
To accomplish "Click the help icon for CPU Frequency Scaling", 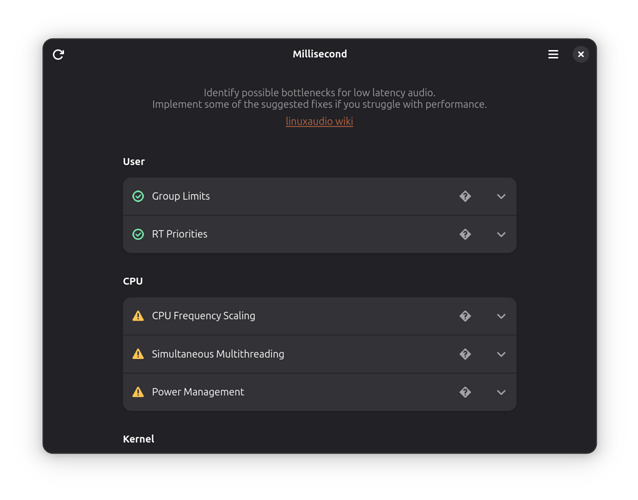I will pyautogui.click(x=465, y=316).
